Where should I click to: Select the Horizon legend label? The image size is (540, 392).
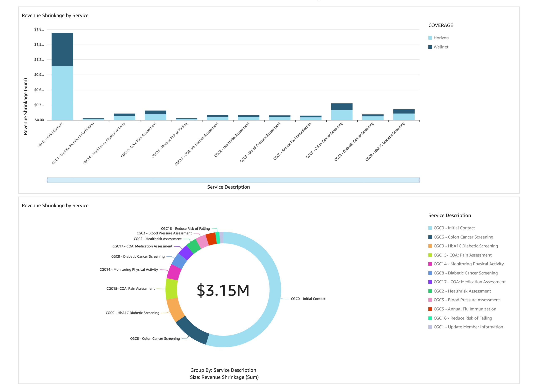441,38
